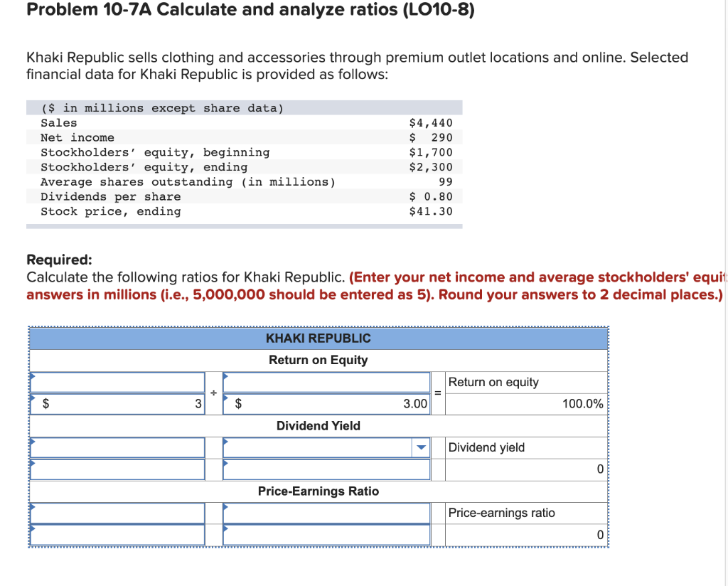The image size is (728, 586).
Task: Click the Price-earnings ratio result cell
Action: (x=526, y=535)
